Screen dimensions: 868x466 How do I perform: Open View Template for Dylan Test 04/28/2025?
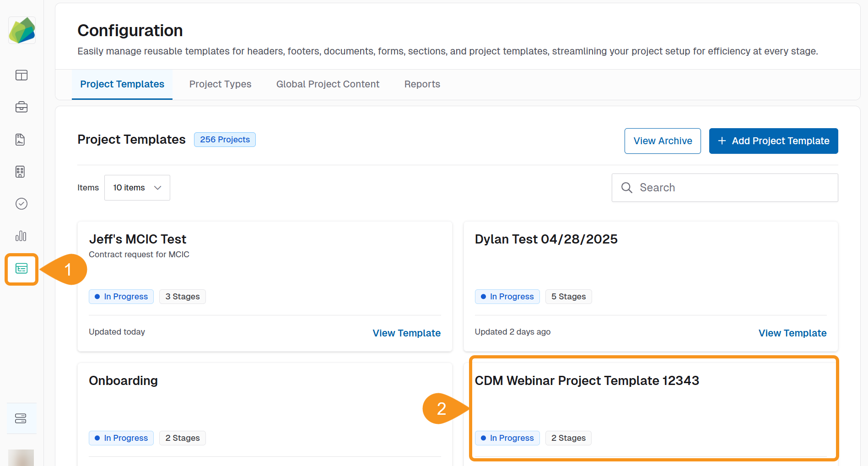pos(792,333)
